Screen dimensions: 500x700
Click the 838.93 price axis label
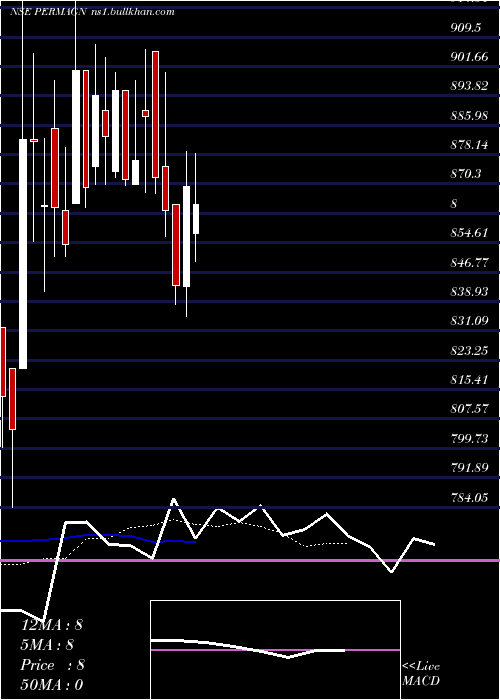[469, 292]
